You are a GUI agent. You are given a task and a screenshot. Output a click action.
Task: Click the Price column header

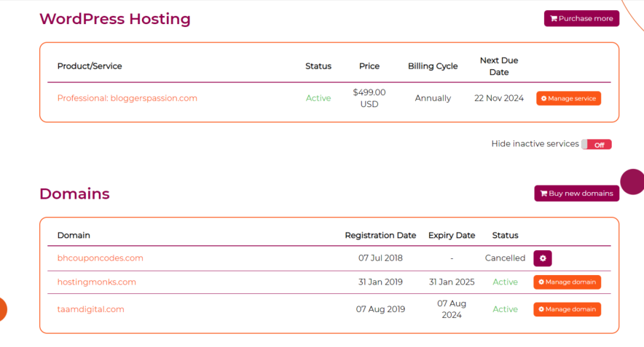pos(369,66)
